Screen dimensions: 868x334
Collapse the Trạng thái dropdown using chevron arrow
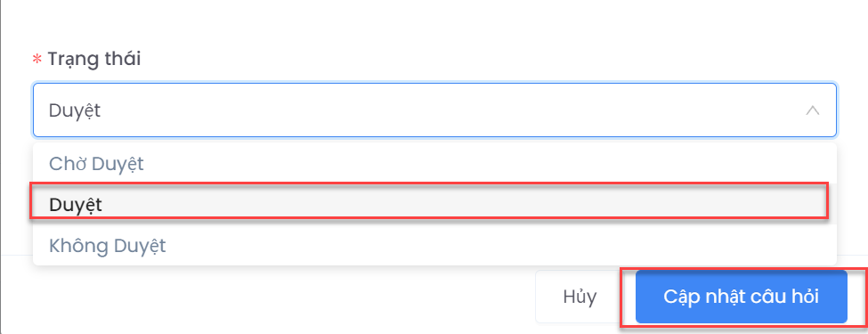point(812,110)
